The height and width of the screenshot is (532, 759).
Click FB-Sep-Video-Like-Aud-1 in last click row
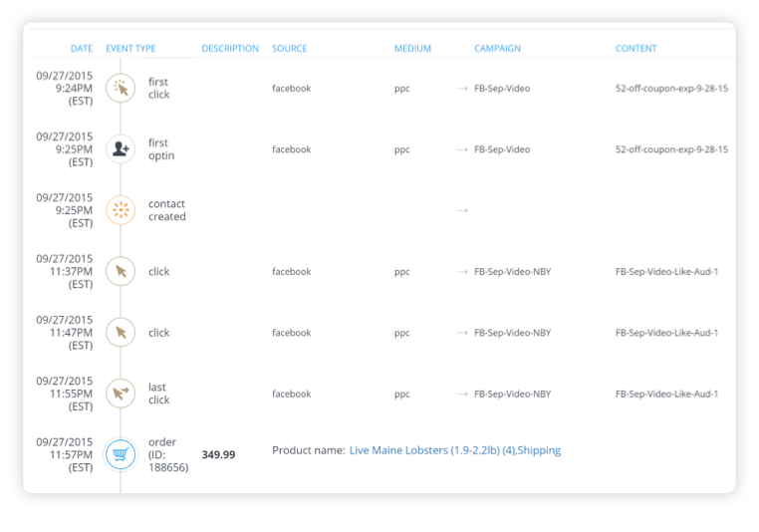tap(666, 394)
